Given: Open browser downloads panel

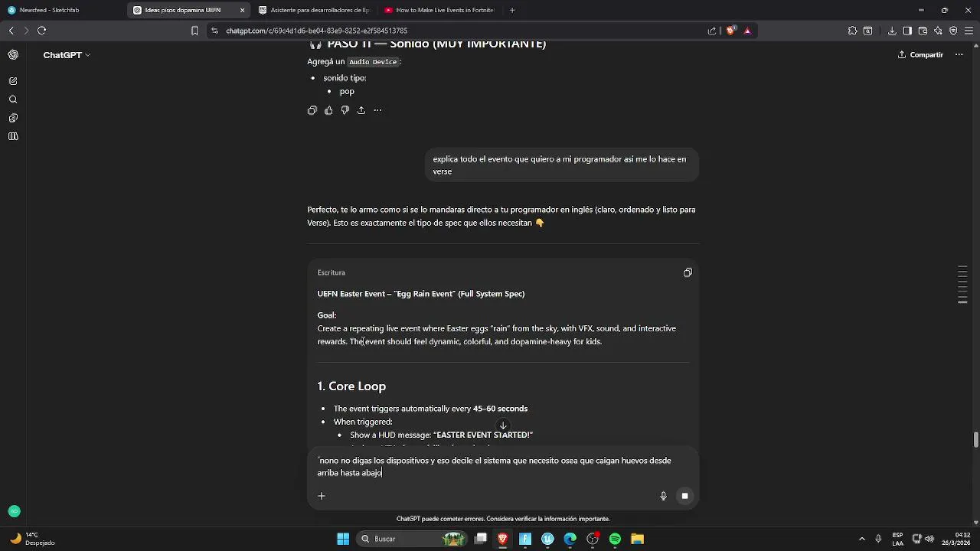Looking at the screenshot, I should tap(892, 31).
